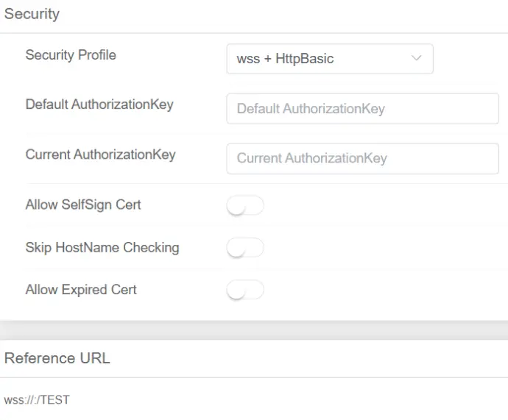Enable the Allow SelfSign Cert switch

(x=245, y=205)
